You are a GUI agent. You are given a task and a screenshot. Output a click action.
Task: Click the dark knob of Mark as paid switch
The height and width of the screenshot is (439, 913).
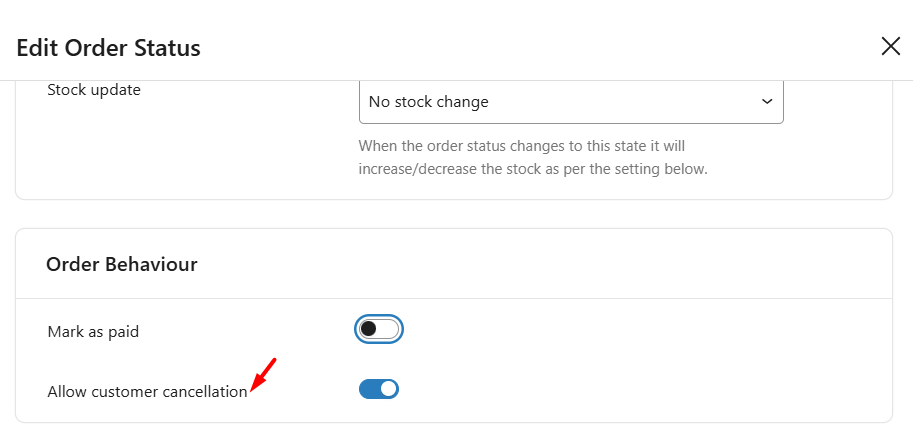(x=368, y=329)
